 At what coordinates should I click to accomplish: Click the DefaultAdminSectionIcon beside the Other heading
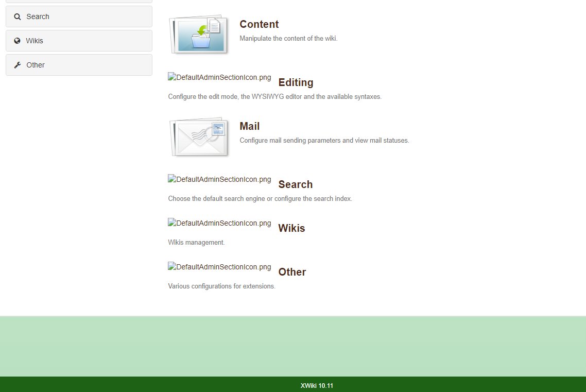point(219,267)
